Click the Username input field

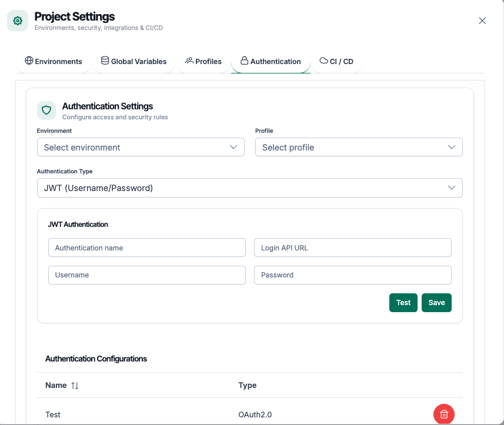tap(146, 275)
